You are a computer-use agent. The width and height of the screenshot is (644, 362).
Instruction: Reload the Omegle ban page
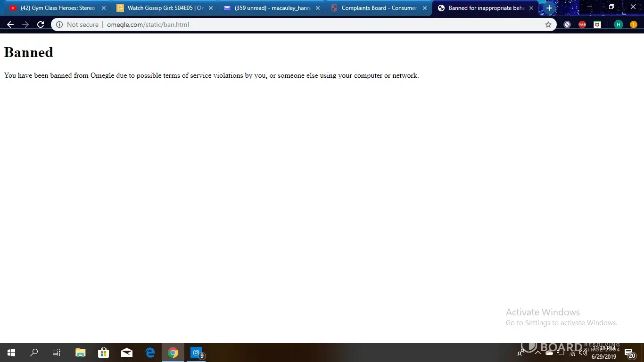41,25
